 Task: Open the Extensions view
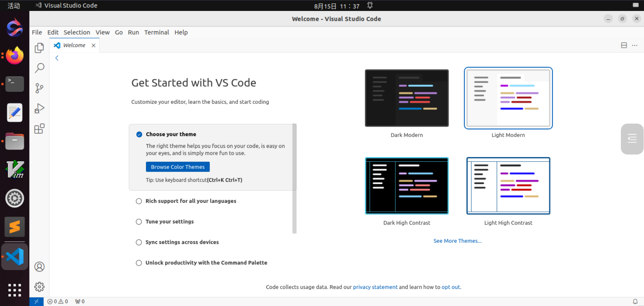(x=39, y=129)
